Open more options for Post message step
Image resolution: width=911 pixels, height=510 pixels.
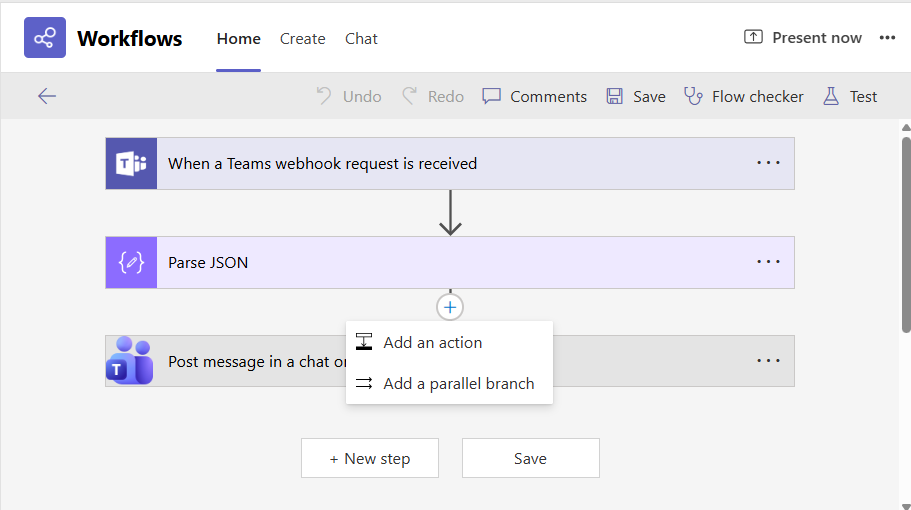point(768,361)
